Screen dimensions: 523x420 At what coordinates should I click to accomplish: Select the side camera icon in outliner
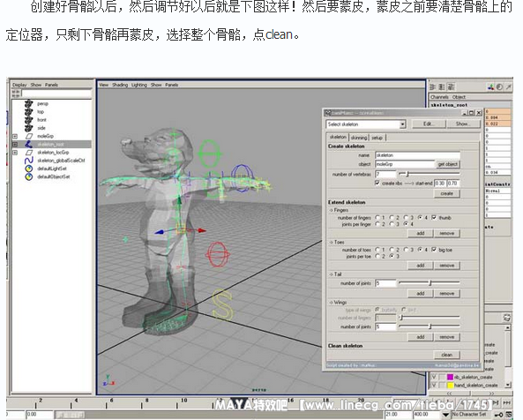pyautogui.click(x=29, y=128)
